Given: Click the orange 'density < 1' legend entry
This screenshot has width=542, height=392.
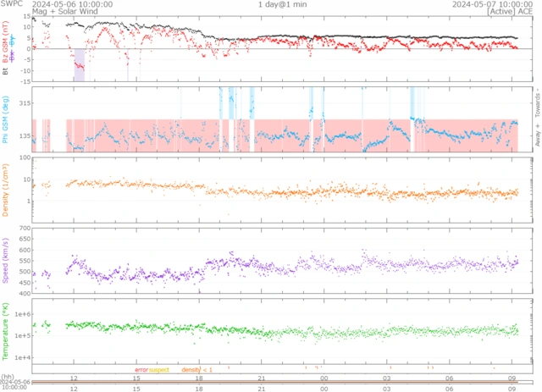Looking at the screenshot, I should point(191,369).
